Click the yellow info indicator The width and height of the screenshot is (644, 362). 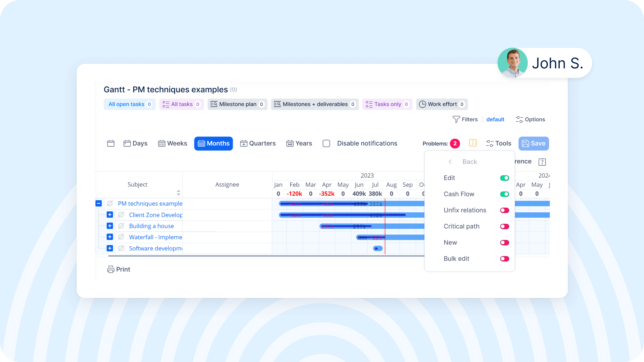(472, 143)
